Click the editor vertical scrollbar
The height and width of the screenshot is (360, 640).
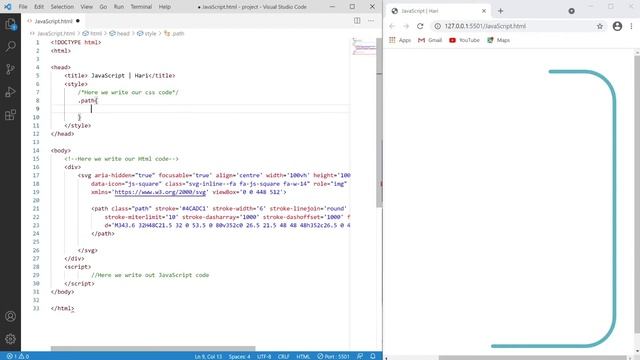(379, 122)
